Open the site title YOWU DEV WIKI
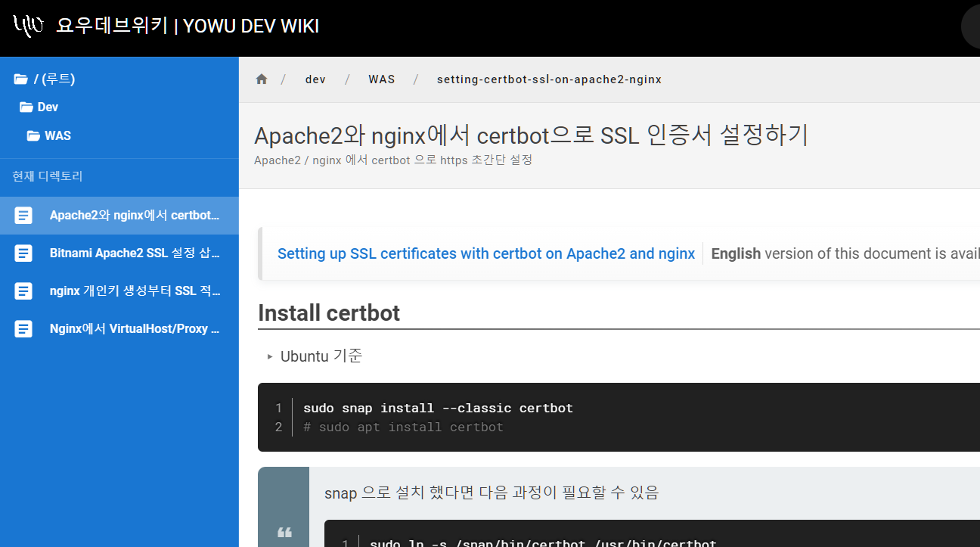The width and height of the screenshot is (980, 547). 188,26
